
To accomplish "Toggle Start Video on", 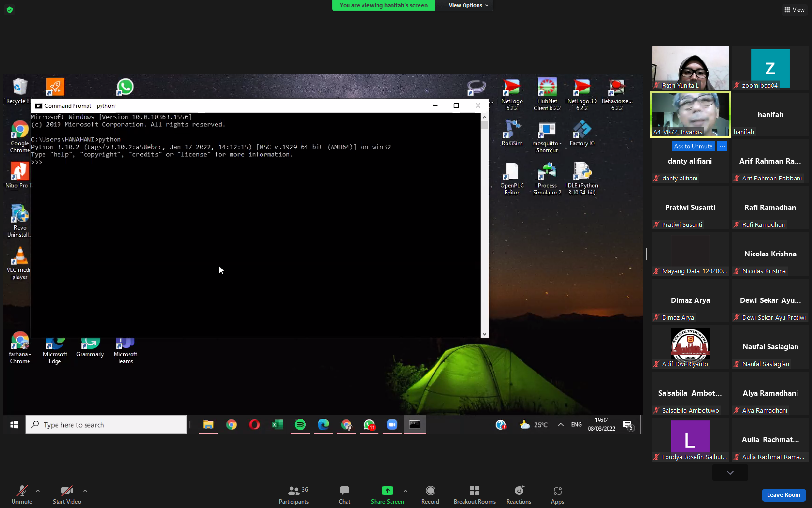I will [67, 495].
